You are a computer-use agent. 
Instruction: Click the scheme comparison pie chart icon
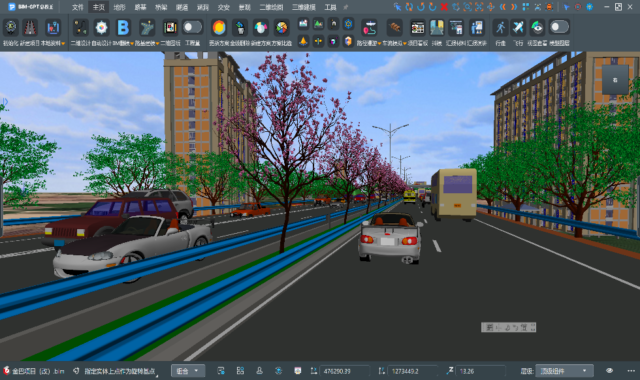[281, 27]
